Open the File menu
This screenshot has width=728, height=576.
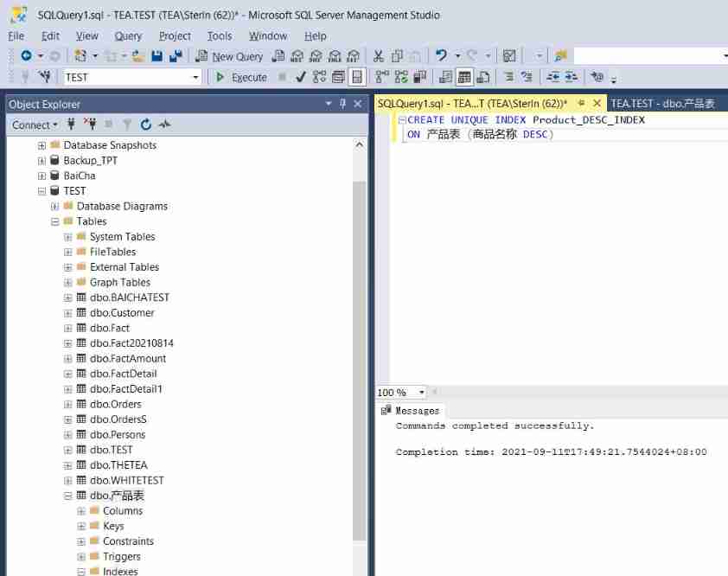pos(16,35)
